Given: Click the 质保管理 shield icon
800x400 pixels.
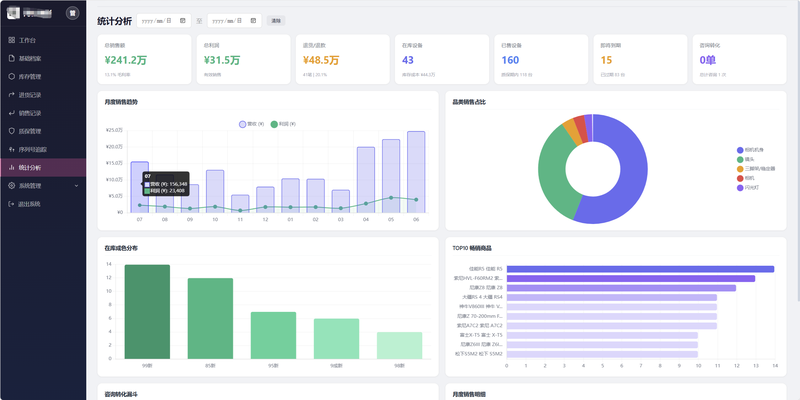Looking at the screenshot, I should click(12, 131).
